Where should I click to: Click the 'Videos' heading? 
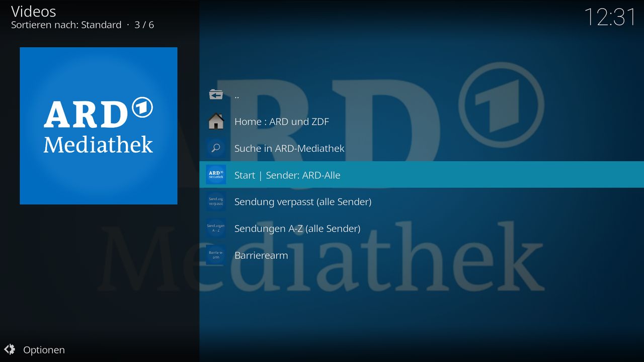coord(34,11)
